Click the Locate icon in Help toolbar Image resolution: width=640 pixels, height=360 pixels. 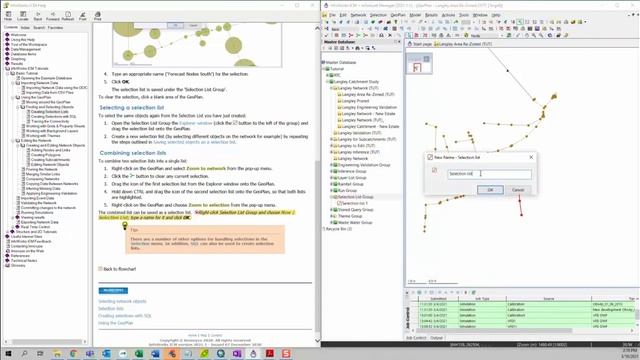(x=23, y=16)
